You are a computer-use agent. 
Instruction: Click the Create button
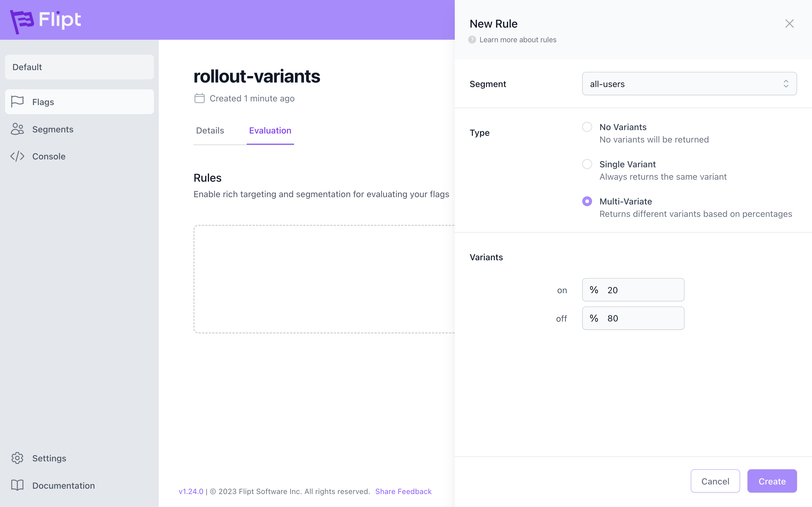772,481
